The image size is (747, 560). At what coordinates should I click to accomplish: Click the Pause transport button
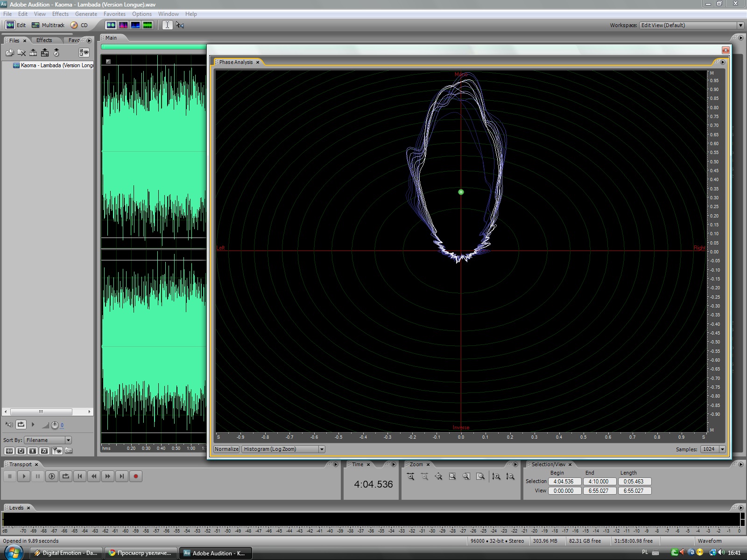tap(38, 476)
